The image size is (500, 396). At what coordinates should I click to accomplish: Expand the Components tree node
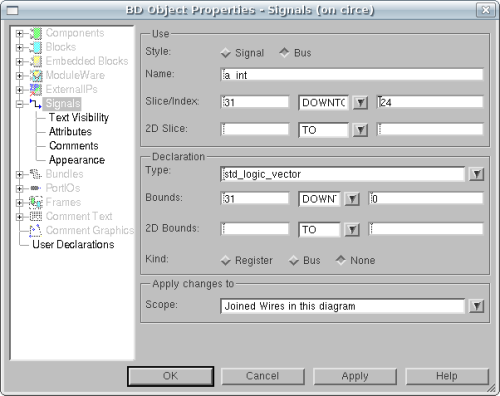(x=20, y=33)
